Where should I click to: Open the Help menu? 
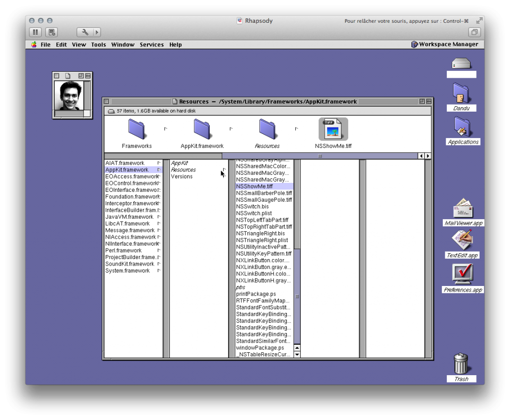[175, 44]
